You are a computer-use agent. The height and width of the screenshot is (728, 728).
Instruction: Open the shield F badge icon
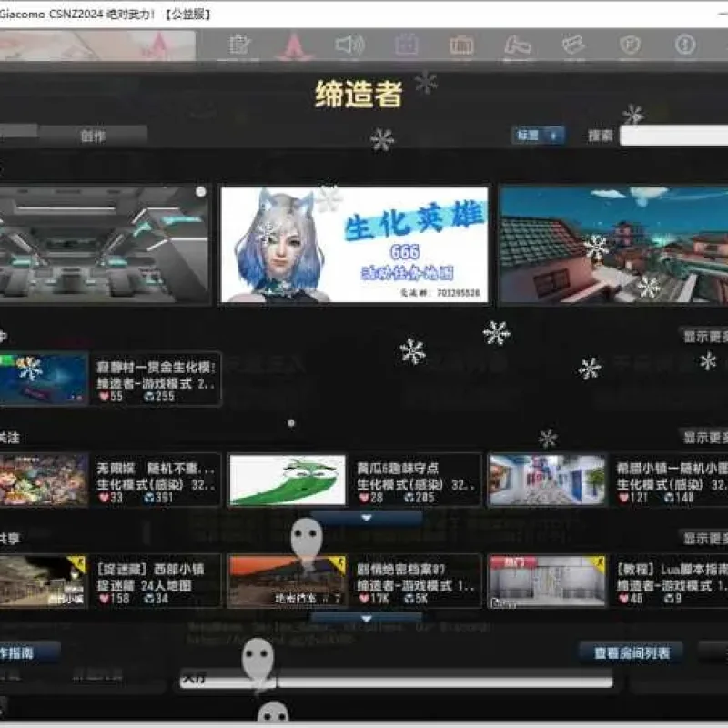point(630,45)
